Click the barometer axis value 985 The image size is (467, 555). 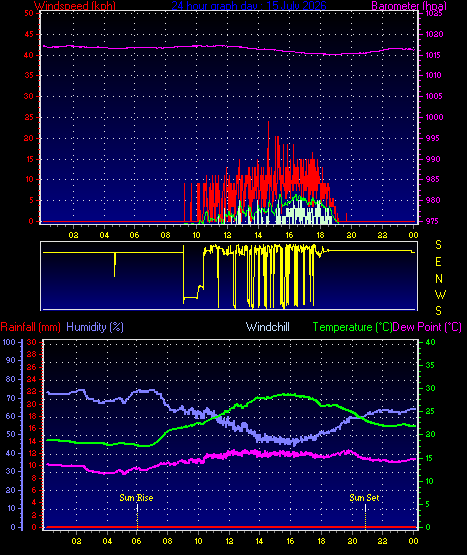pyautogui.click(x=433, y=179)
